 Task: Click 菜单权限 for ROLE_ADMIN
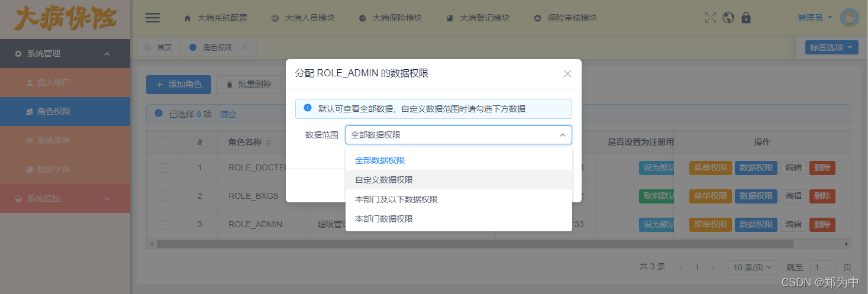(711, 225)
